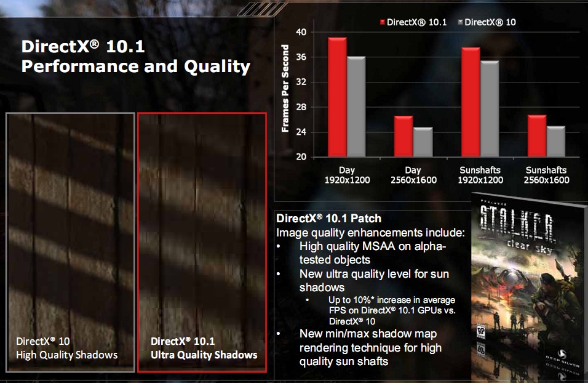The image size is (588, 383).
Task: Click the 28 value on the chart axis
Action: pyautogui.click(x=301, y=107)
